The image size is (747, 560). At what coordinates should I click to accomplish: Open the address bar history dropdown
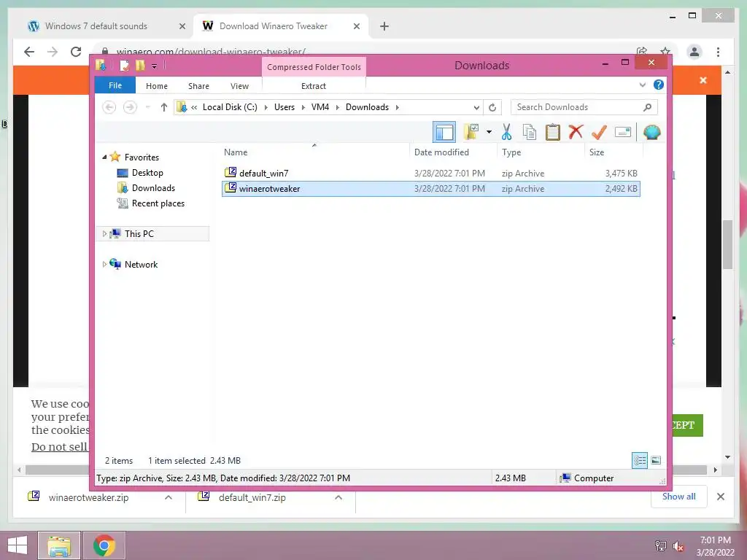pos(476,108)
